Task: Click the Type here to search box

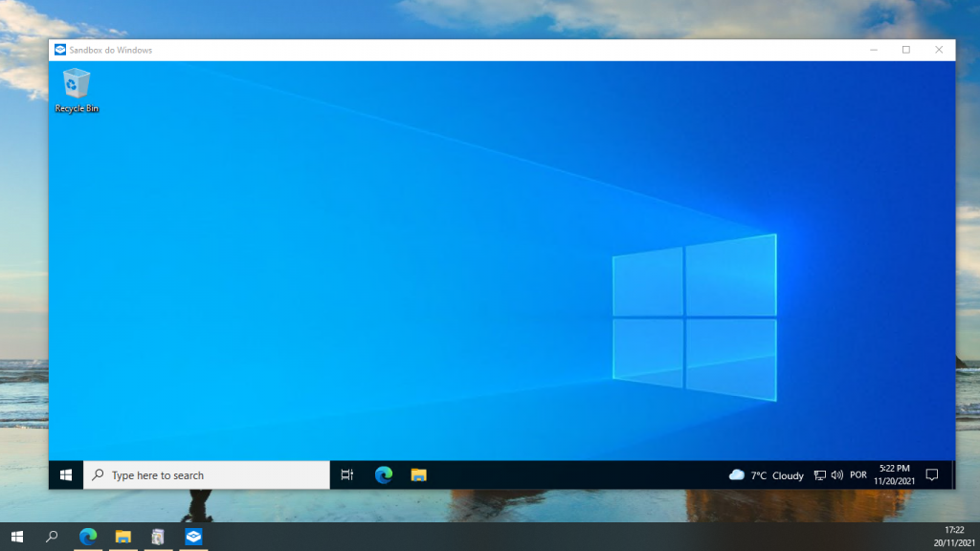Action: coord(206,474)
